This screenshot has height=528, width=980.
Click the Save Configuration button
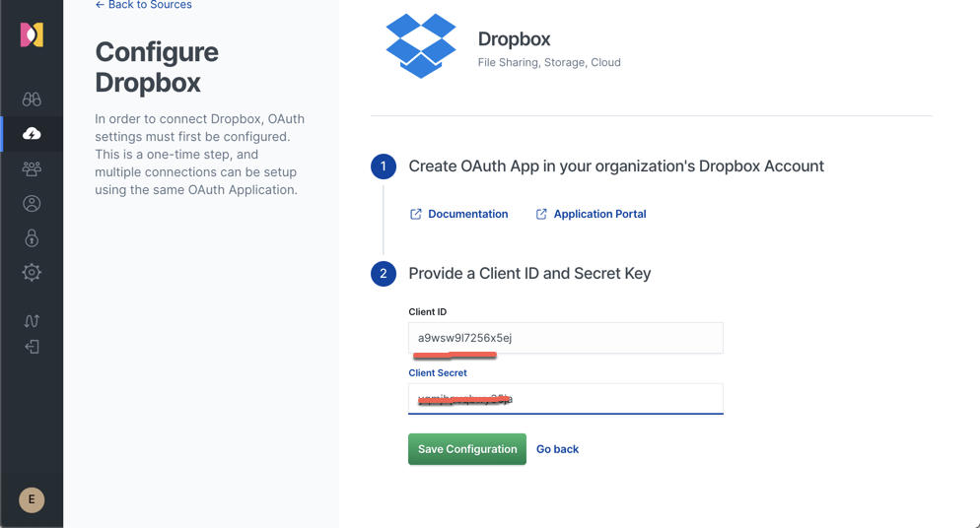point(467,449)
